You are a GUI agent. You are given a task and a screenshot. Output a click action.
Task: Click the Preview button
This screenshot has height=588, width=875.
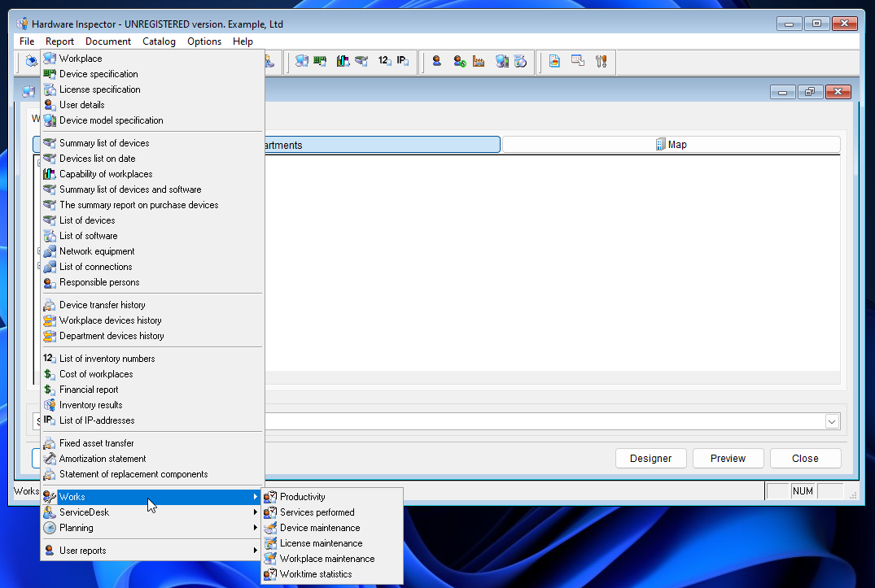728,458
